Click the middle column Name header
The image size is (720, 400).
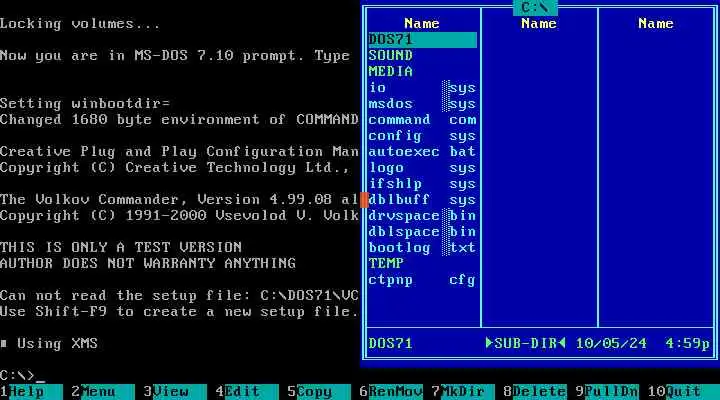[539, 23]
